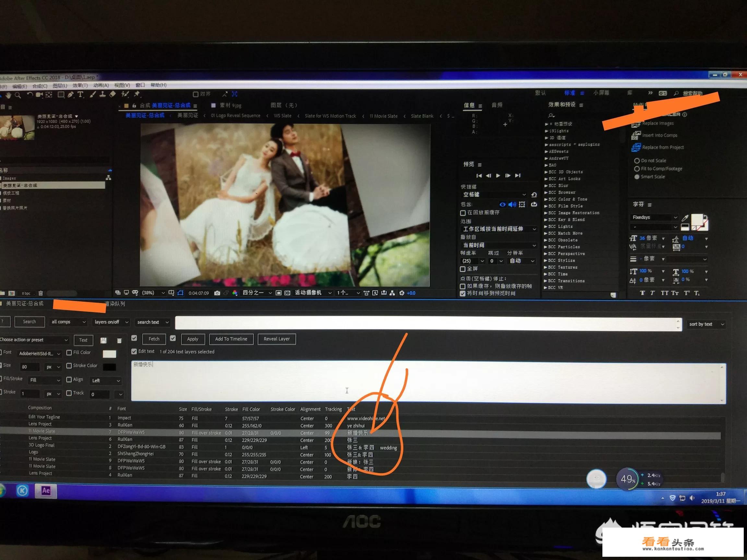Image resolution: width=747 pixels, height=560 pixels.
Task: Play the preview with the play button
Action: click(x=498, y=176)
